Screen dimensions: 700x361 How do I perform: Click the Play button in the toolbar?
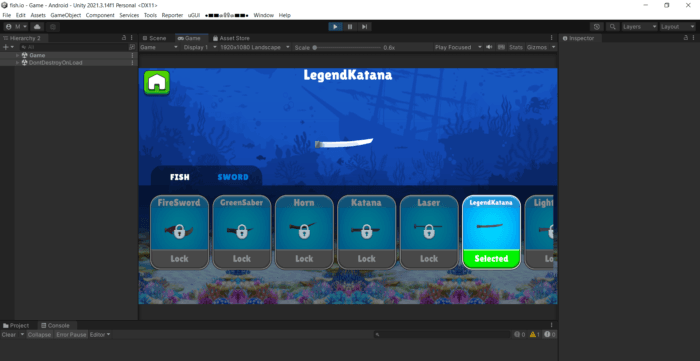pyautogui.click(x=335, y=27)
